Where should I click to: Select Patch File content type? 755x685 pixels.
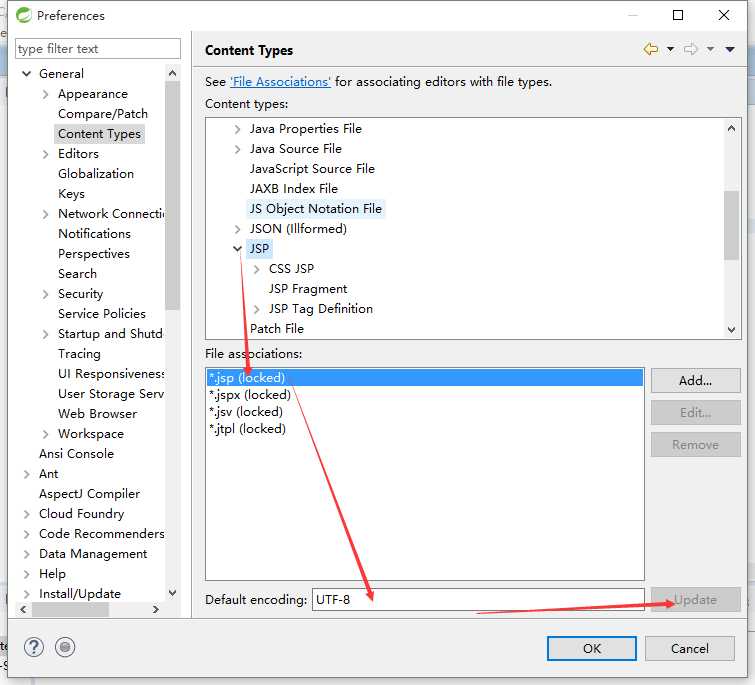[x=277, y=329]
